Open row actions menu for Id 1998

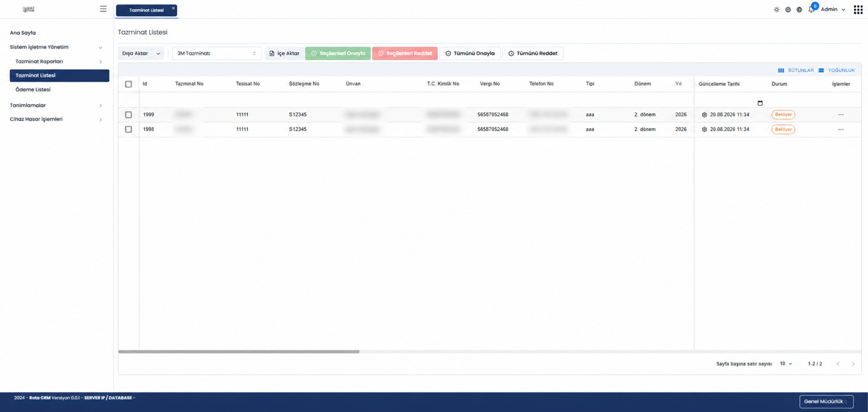coord(841,129)
